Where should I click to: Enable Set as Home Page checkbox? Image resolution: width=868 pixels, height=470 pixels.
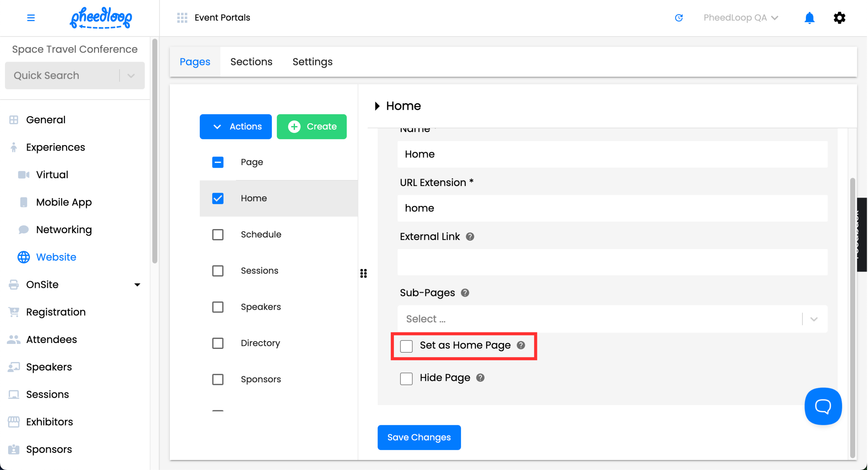click(x=406, y=346)
